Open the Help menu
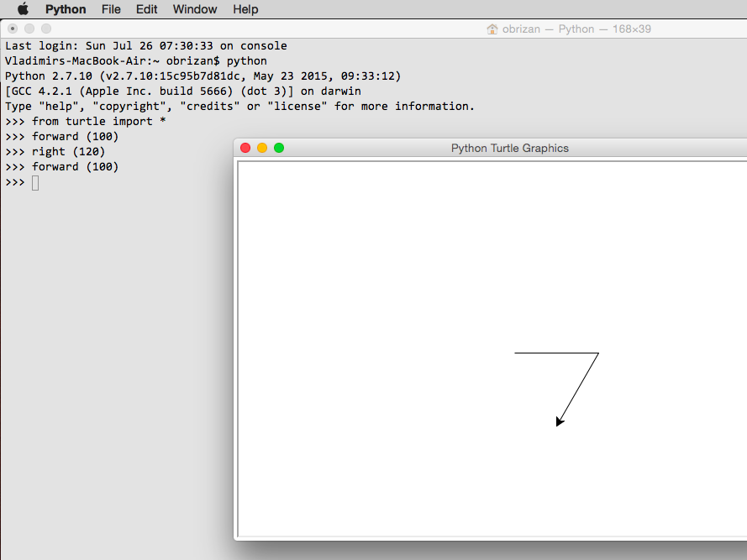The width and height of the screenshot is (747, 560). tap(245, 9)
